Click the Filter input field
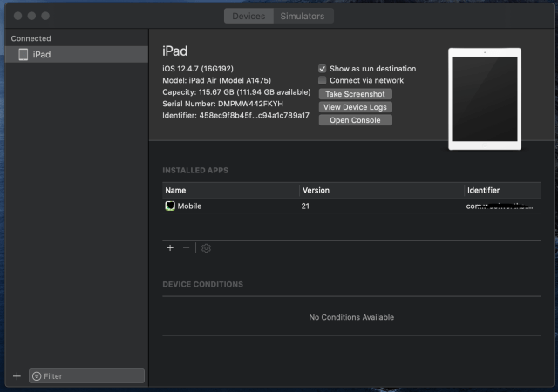 87,376
